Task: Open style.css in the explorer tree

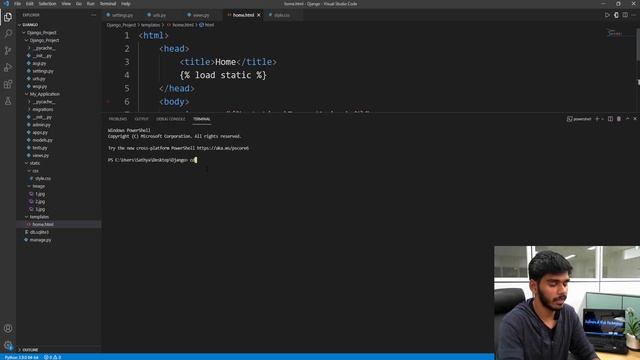Action: click(x=42, y=178)
